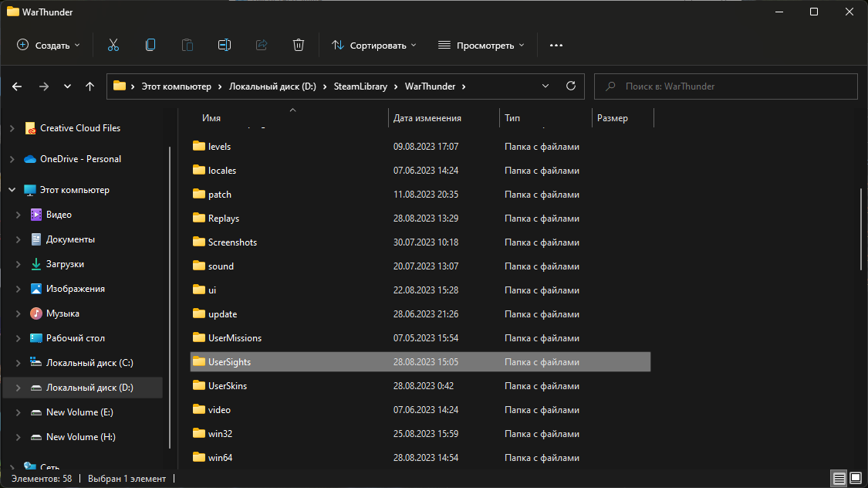Click the Cut scissors icon
This screenshot has width=868, height=488.
(x=113, y=46)
